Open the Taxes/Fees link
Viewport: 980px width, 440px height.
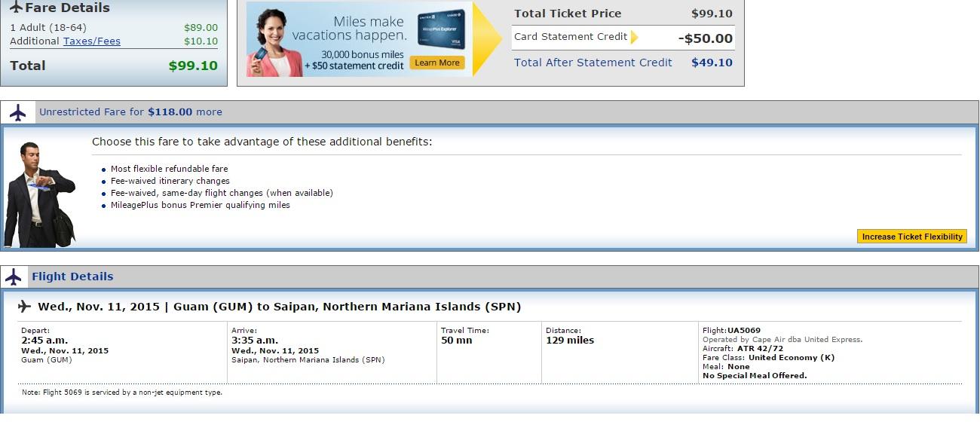(91, 41)
